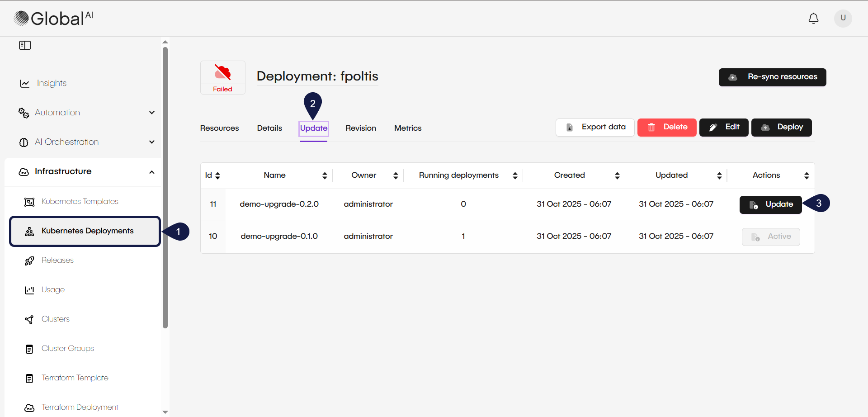Screen dimensions: 868x417
Task: Click the Kubernetes Templates icon
Action: [29, 202]
